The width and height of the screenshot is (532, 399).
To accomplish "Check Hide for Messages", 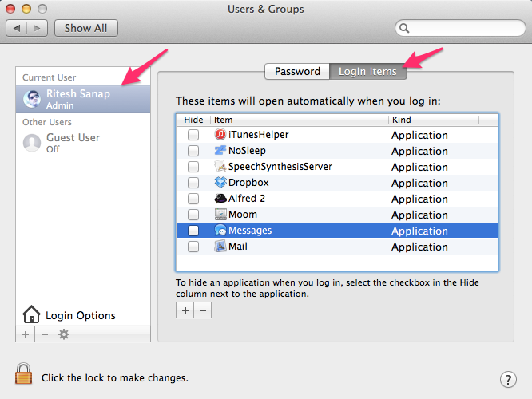I will point(193,231).
